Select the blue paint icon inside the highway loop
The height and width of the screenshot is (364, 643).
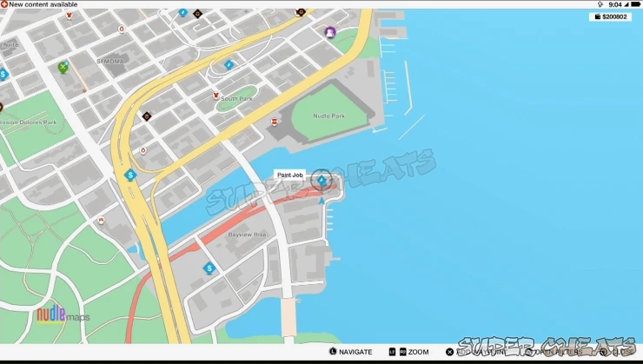tap(229, 64)
